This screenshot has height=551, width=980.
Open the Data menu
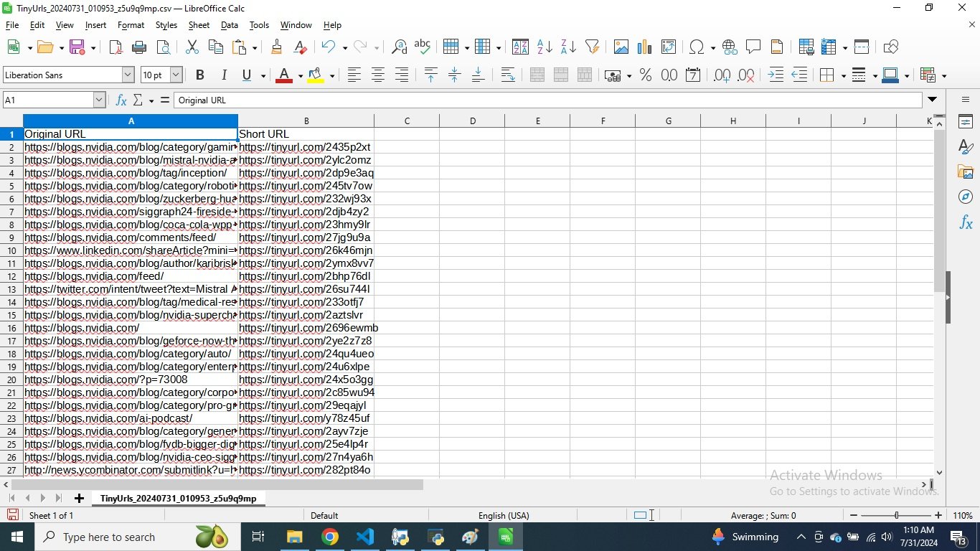[x=230, y=25]
